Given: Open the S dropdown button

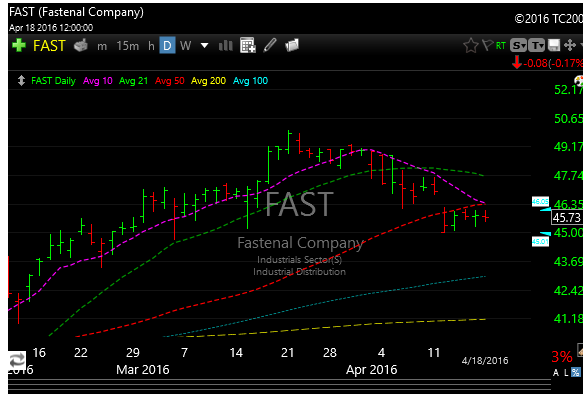Looking at the screenshot, I should tap(518, 45).
